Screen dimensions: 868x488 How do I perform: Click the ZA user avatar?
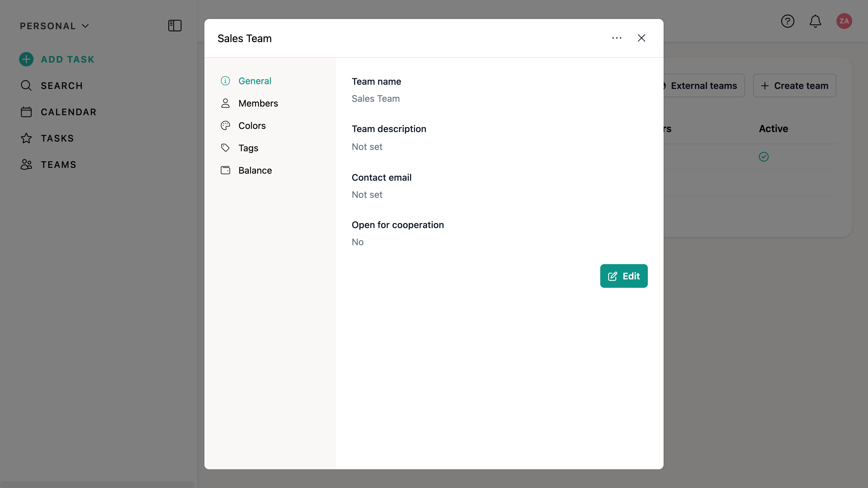click(844, 21)
